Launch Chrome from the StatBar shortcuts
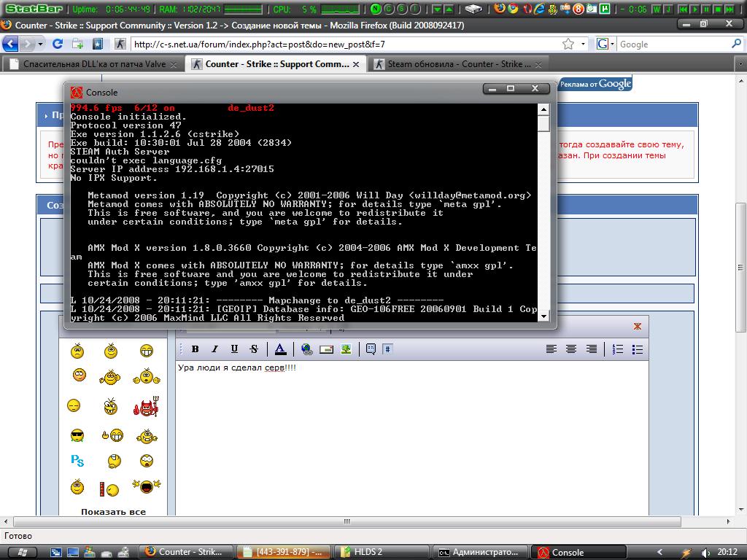The height and width of the screenshot is (560, 747). tap(513, 8)
